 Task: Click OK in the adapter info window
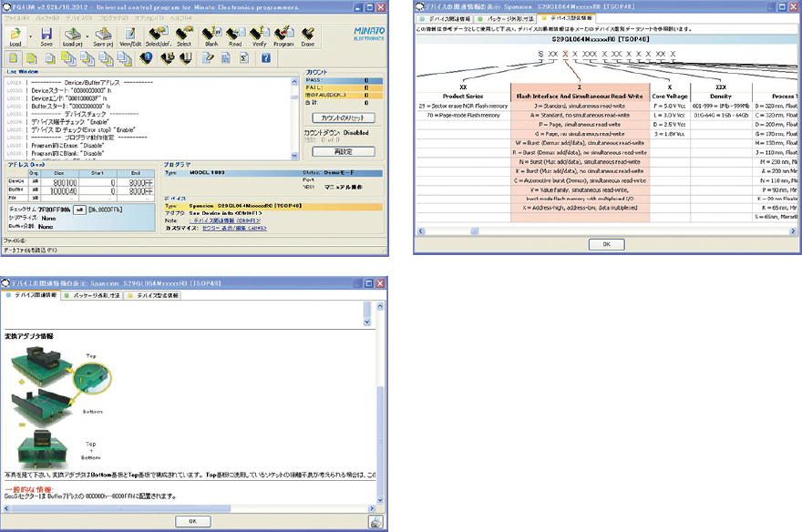tap(193, 521)
